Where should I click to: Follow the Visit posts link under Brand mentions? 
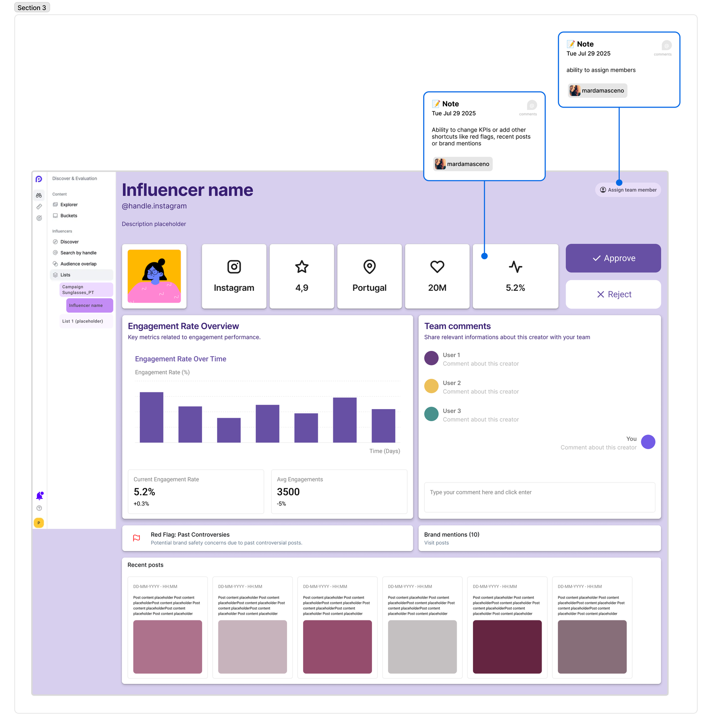[436, 543]
